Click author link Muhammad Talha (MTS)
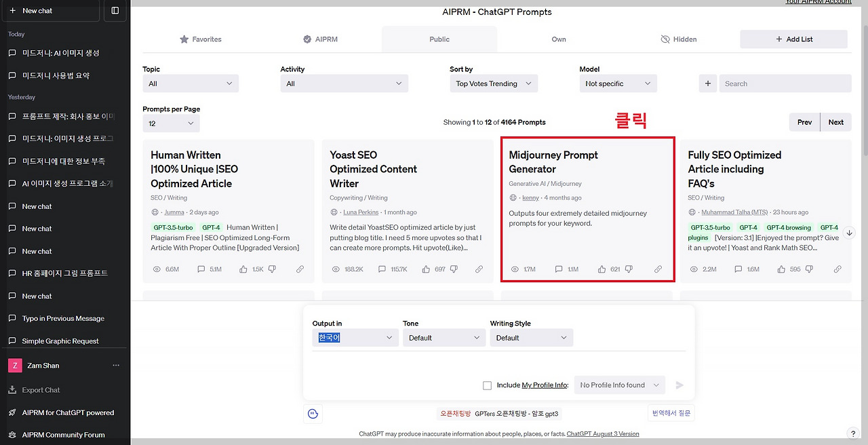Viewport: 868px width, 445px height. pyautogui.click(x=735, y=212)
